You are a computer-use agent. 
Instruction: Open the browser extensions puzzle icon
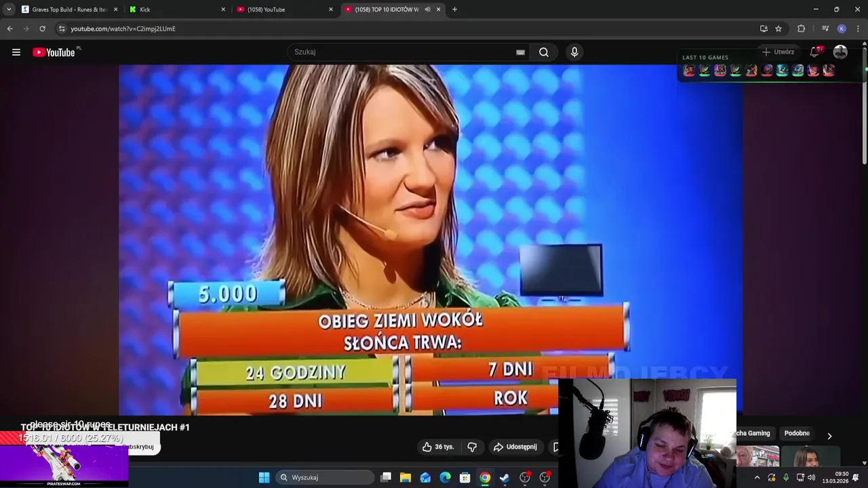coord(802,28)
